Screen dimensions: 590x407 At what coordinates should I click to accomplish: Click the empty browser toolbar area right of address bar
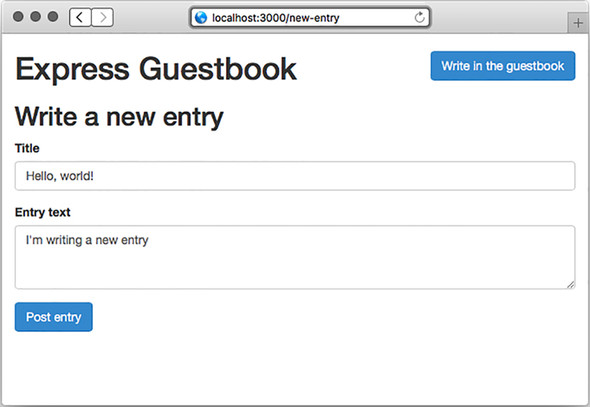499,18
